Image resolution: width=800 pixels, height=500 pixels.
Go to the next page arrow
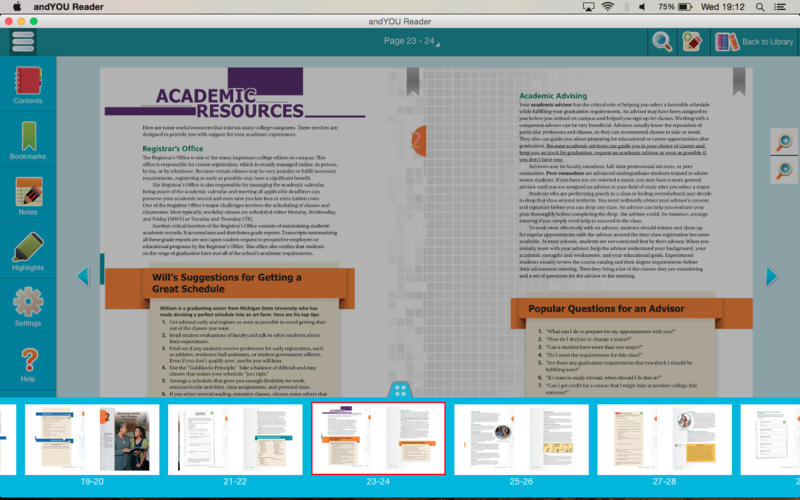click(771, 276)
